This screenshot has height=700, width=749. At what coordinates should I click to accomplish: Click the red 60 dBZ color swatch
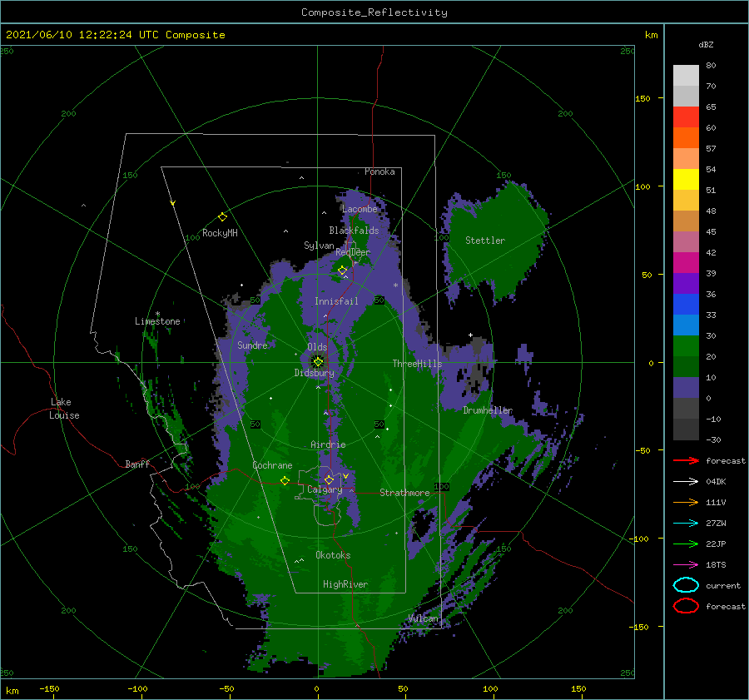coord(686,117)
